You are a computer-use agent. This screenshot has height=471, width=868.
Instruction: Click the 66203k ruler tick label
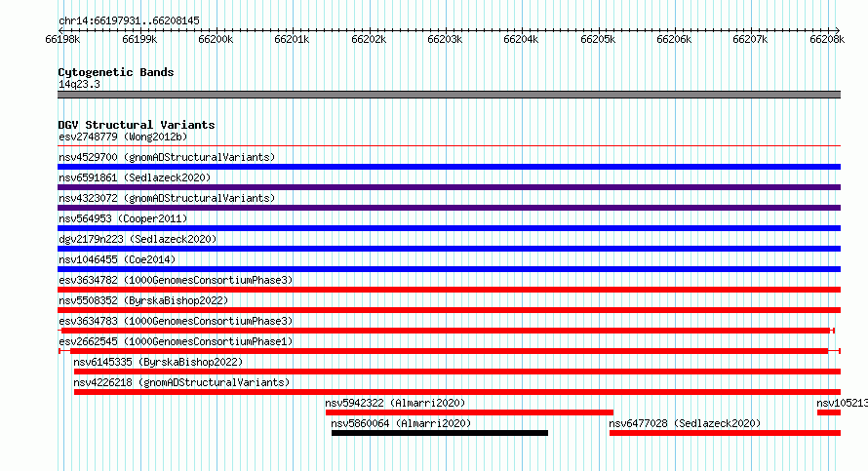(445, 39)
